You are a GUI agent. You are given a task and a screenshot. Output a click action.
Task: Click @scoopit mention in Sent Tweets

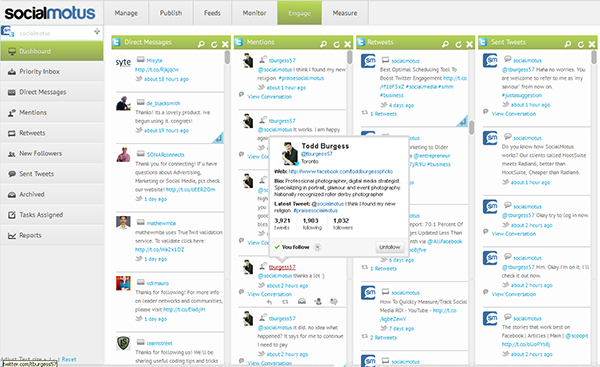(577, 336)
